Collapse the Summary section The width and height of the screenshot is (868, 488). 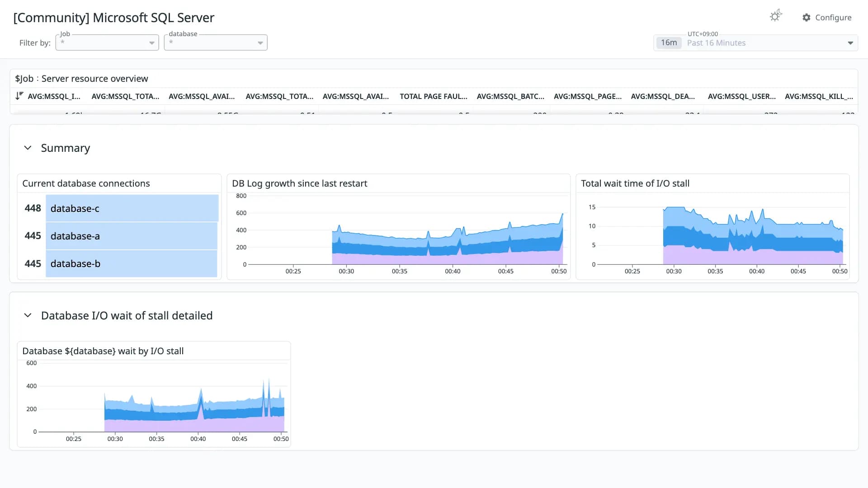point(28,148)
